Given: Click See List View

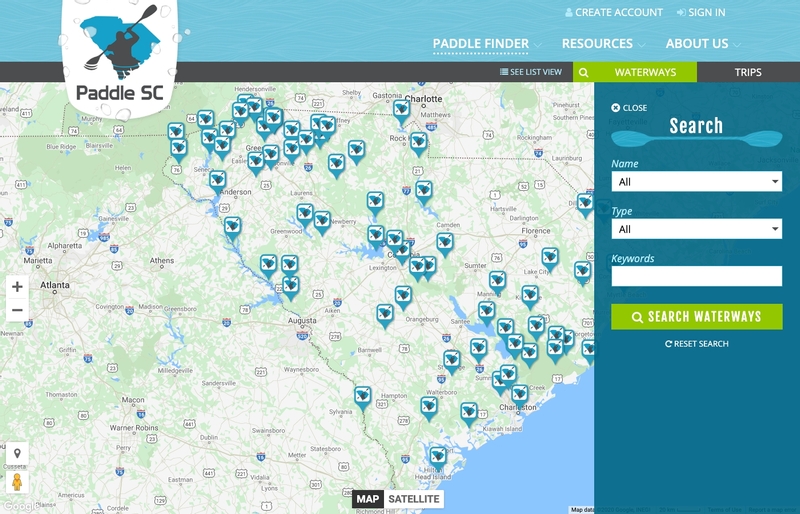Looking at the screenshot, I should point(531,72).
